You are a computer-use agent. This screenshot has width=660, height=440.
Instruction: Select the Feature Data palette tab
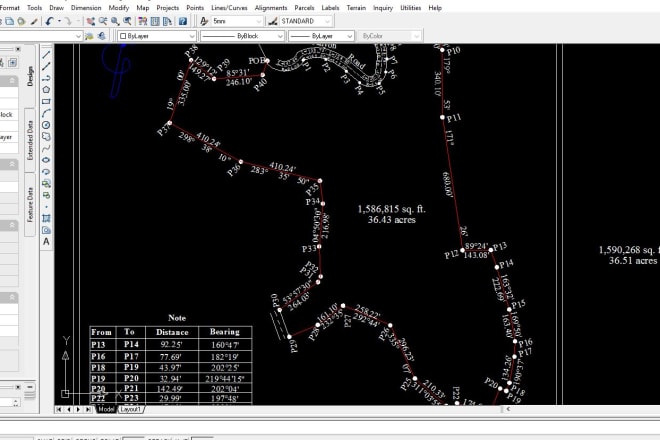[x=30, y=205]
